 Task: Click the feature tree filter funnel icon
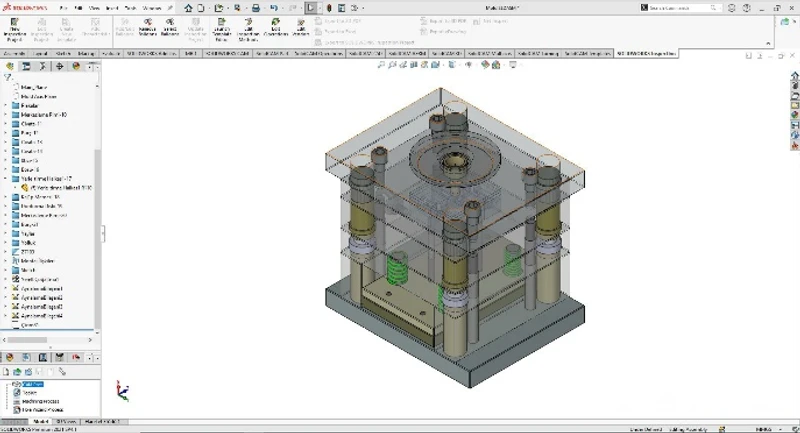pyautogui.click(x=8, y=78)
